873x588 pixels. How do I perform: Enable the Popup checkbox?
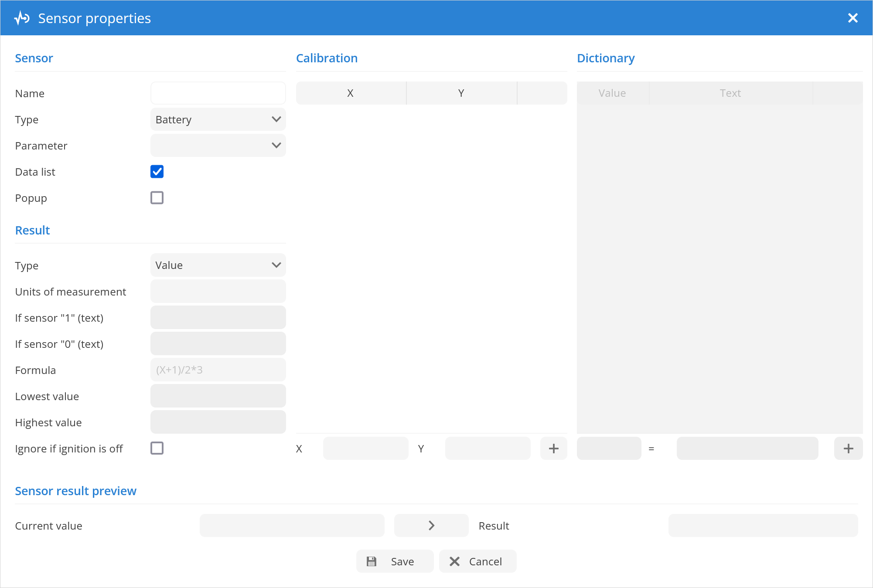[157, 198]
